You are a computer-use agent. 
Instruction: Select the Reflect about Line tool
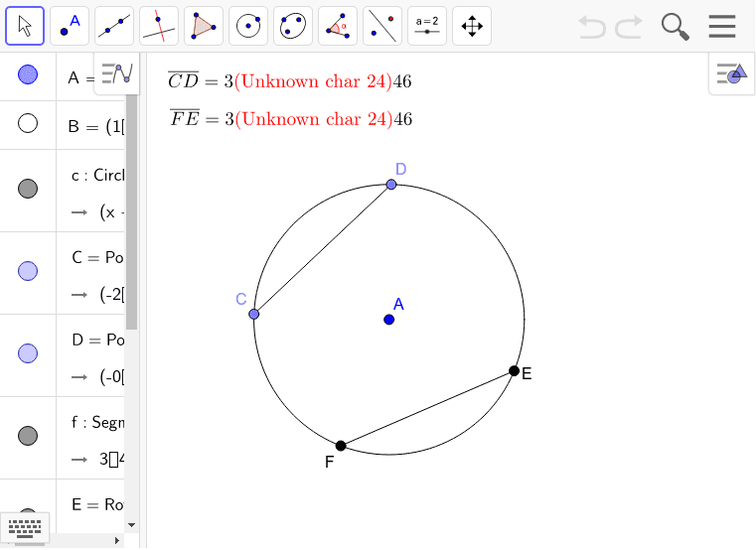(x=382, y=26)
